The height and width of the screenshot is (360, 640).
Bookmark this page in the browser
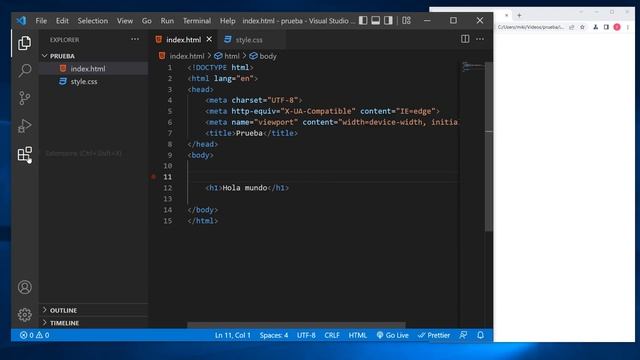pyautogui.click(x=582, y=27)
